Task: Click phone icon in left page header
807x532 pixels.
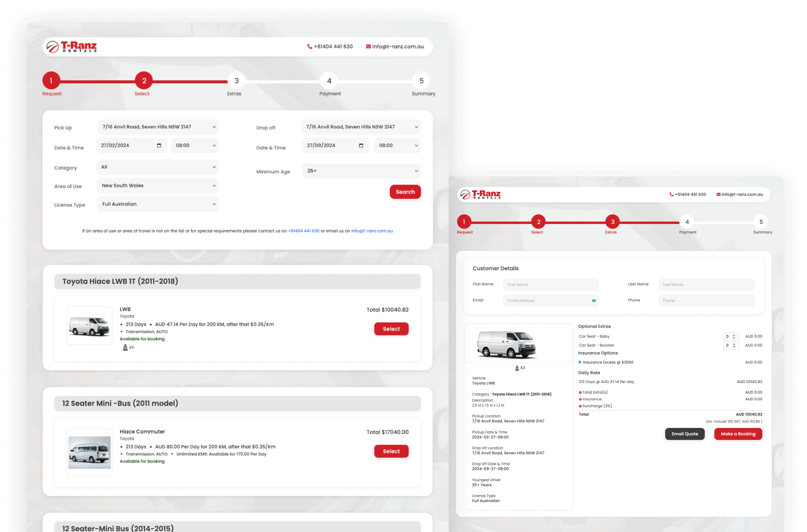Action: [x=309, y=46]
